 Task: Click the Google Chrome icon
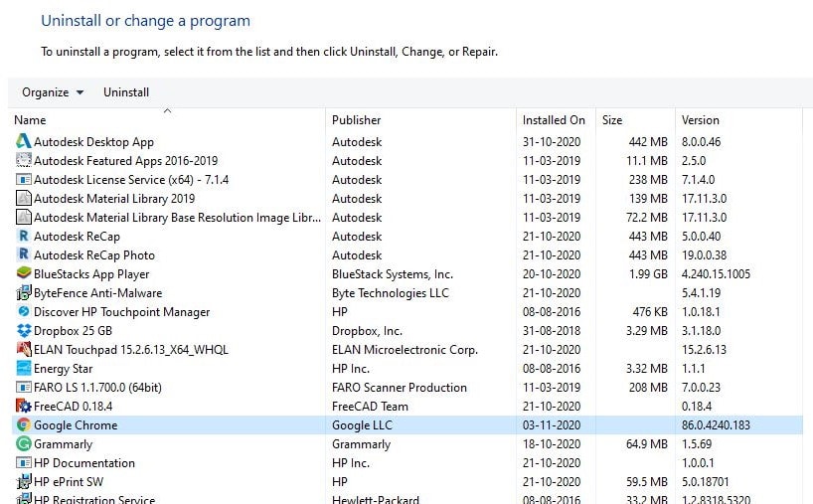[x=23, y=424]
